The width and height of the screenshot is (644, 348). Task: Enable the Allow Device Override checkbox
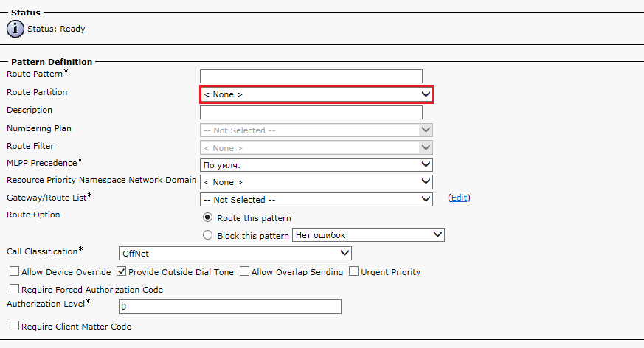click(x=15, y=272)
